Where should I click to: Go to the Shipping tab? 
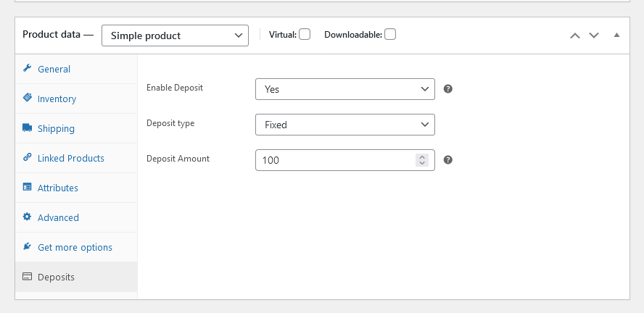(x=76, y=128)
